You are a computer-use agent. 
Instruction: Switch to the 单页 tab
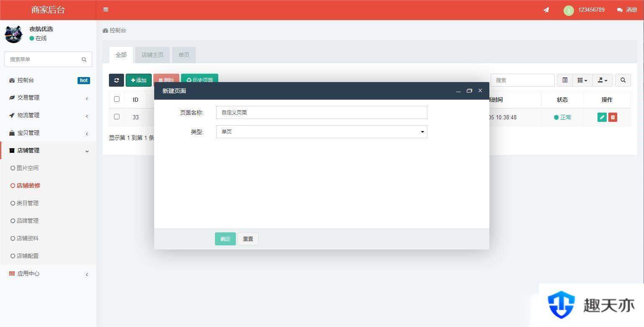click(184, 55)
